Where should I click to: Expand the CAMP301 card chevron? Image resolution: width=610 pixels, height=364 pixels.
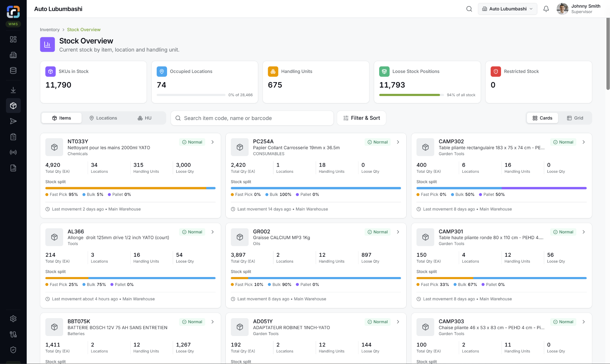click(x=583, y=232)
